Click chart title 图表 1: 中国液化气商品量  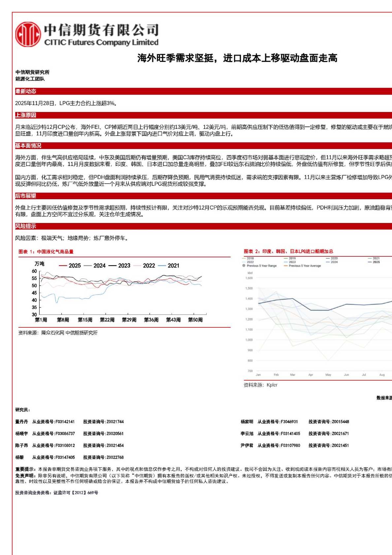46,252
